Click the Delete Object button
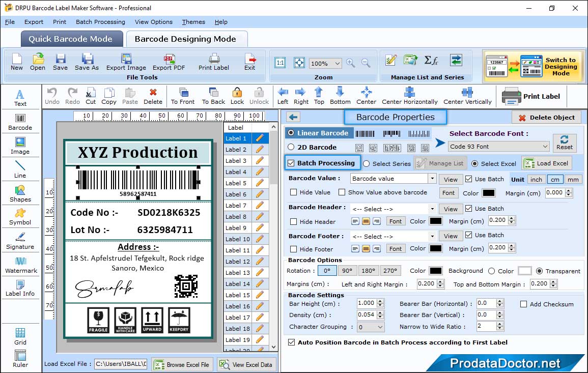 pyautogui.click(x=546, y=118)
